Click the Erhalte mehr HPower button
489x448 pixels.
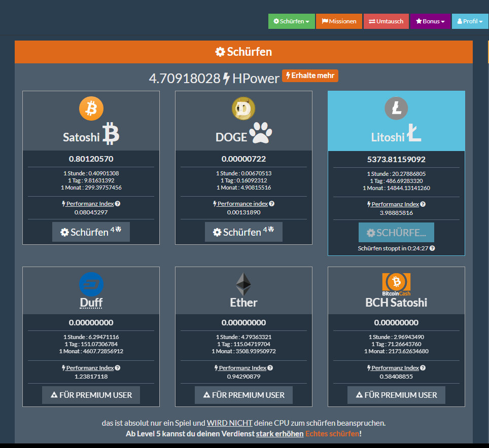tap(310, 76)
